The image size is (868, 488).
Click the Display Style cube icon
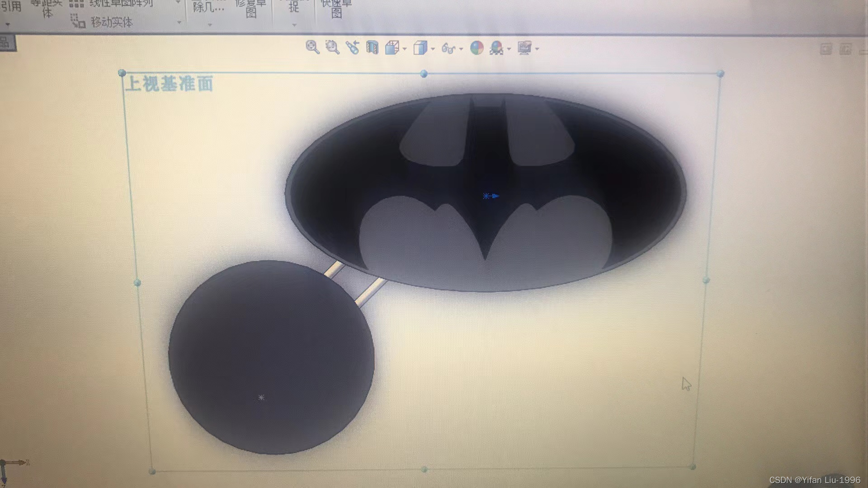tap(420, 48)
